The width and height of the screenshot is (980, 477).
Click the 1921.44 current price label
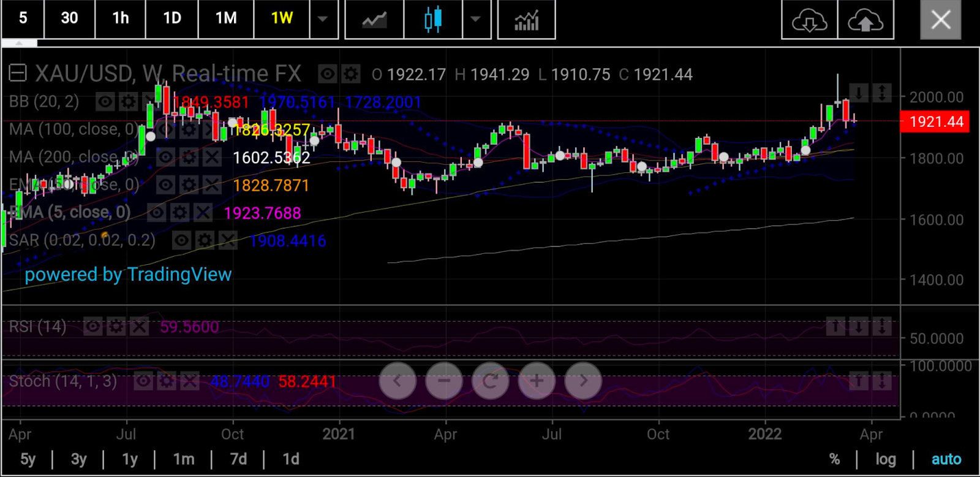coord(935,121)
